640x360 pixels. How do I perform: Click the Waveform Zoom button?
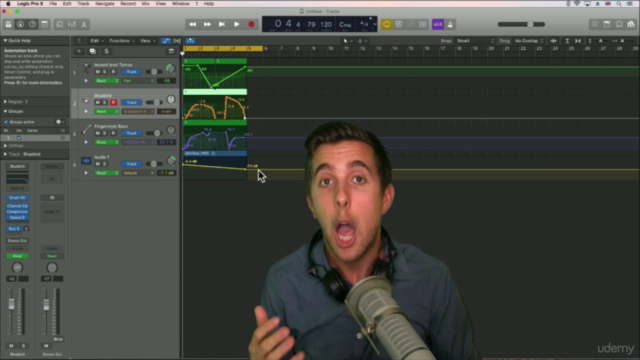point(553,41)
